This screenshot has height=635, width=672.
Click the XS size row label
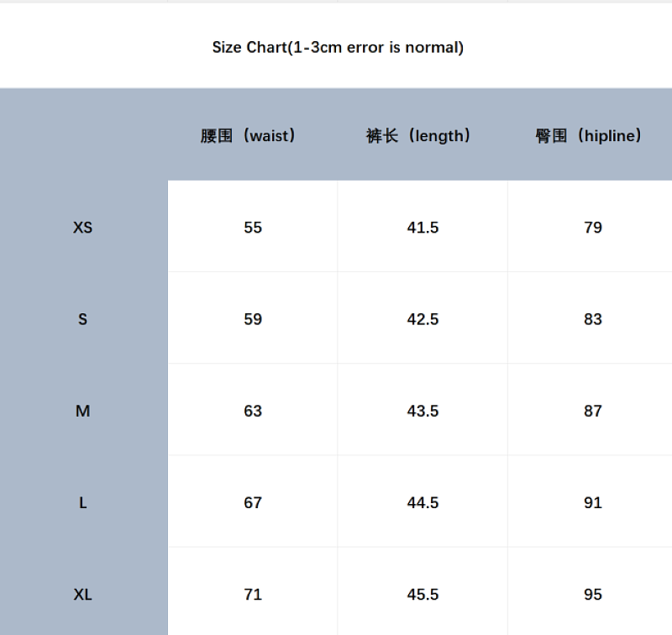tap(82, 227)
